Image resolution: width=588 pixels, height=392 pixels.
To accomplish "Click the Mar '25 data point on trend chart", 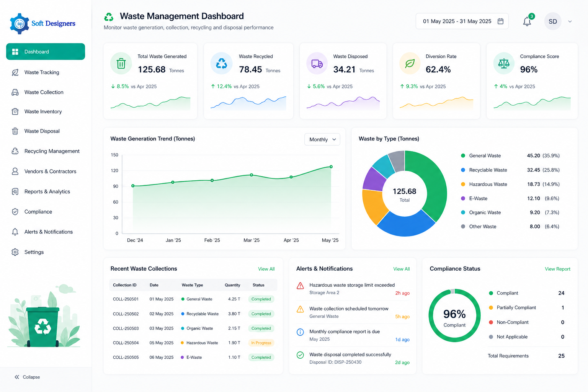I will (x=252, y=175).
